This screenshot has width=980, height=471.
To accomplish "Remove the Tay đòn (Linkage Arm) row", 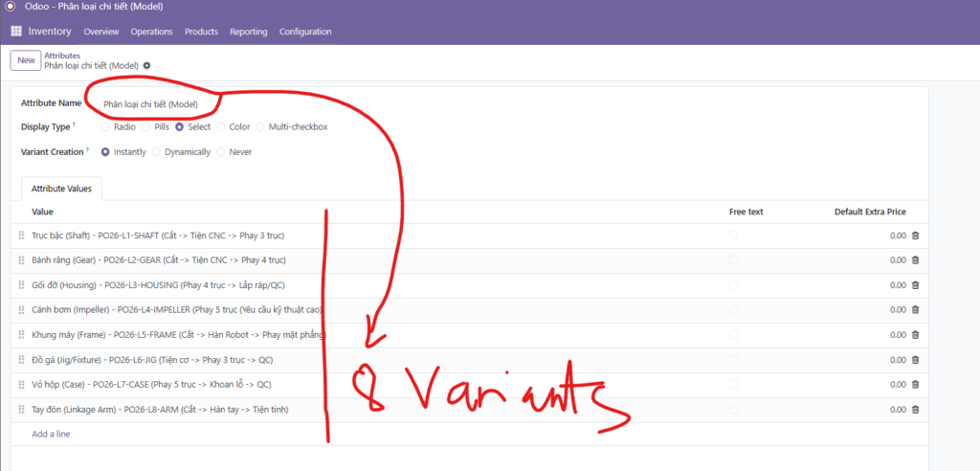I will pos(915,410).
